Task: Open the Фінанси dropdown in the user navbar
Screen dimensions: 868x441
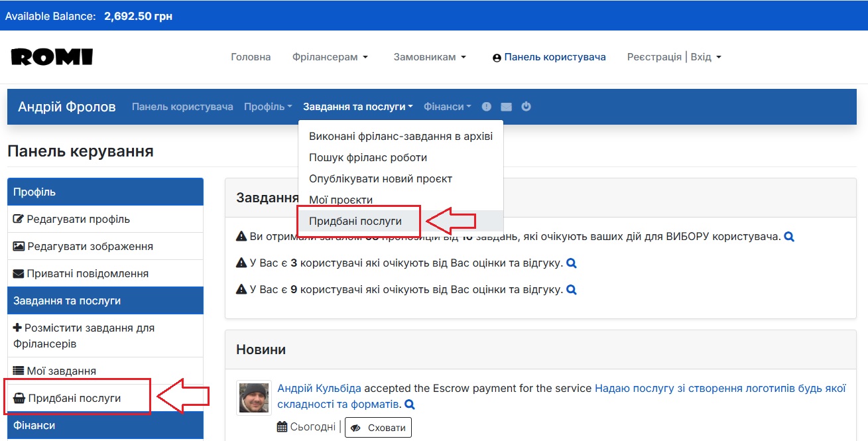Action: [446, 106]
